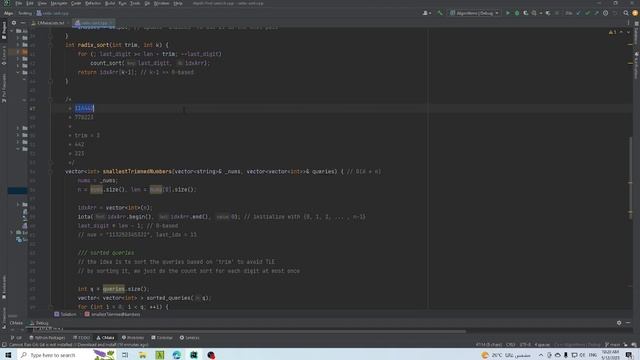Open Project panel settings gear
This screenshot has height=360, width=640.
pos(14,23)
